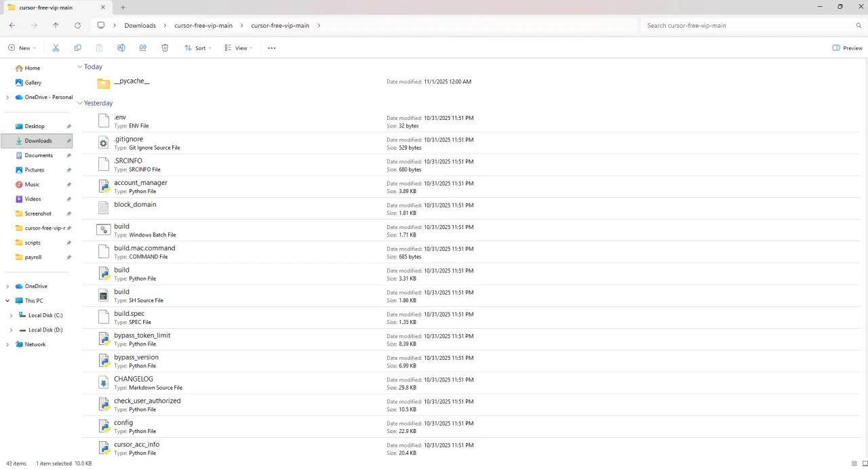The height and width of the screenshot is (469, 868).
Task: Select the .env file icon
Action: coord(103,121)
